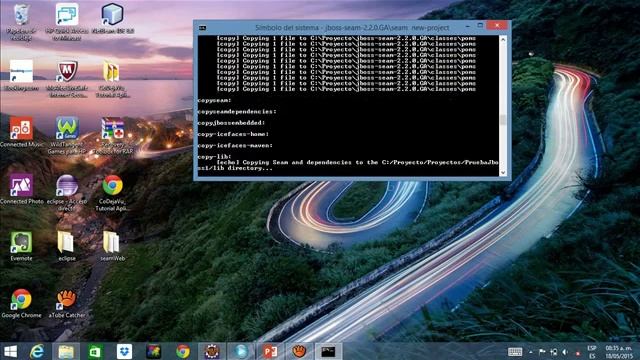Open the eclipse folder on the desktop
The height and width of the screenshot is (360, 640).
pos(67,246)
